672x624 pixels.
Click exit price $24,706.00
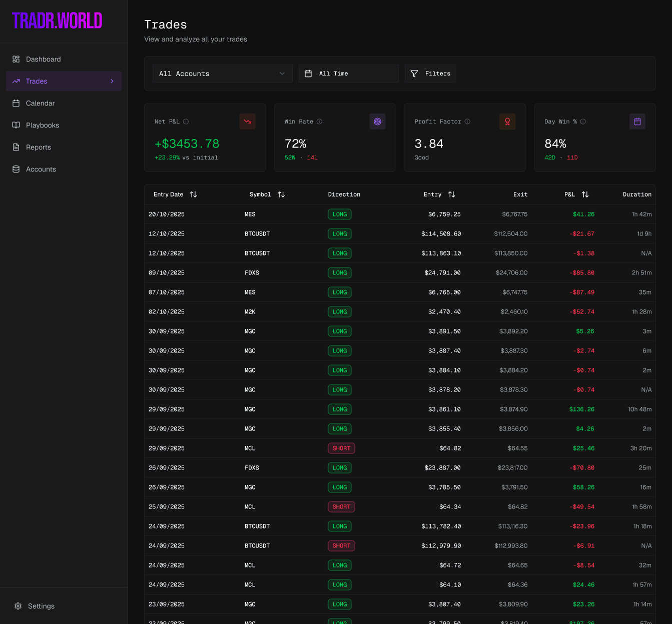point(512,272)
